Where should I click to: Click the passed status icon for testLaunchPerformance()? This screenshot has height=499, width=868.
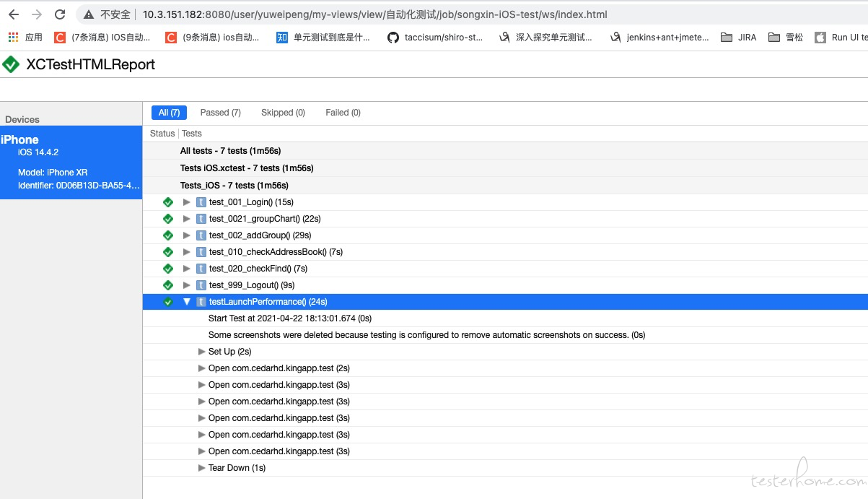click(x=168, y=302)
